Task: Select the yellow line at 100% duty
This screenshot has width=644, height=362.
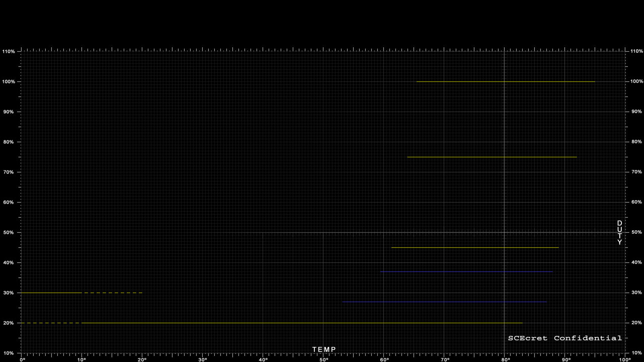Action: [506, 81]
